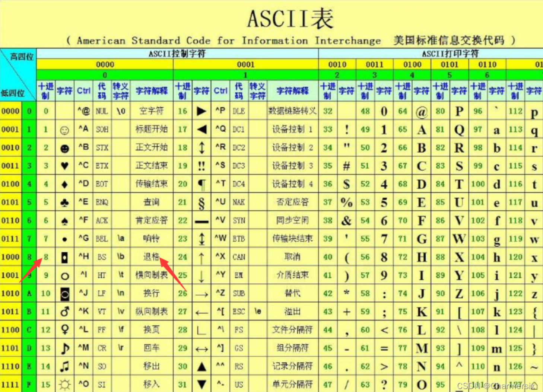The width and height of the screenshot is (543, 392).
Task: Click the "STX" code cell
Action: pos(102,147)
